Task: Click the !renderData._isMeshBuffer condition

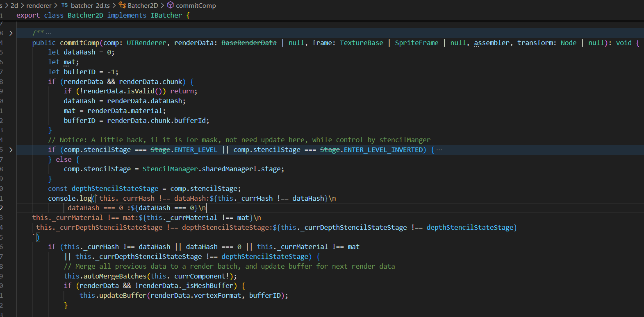Action: point(184,286)
